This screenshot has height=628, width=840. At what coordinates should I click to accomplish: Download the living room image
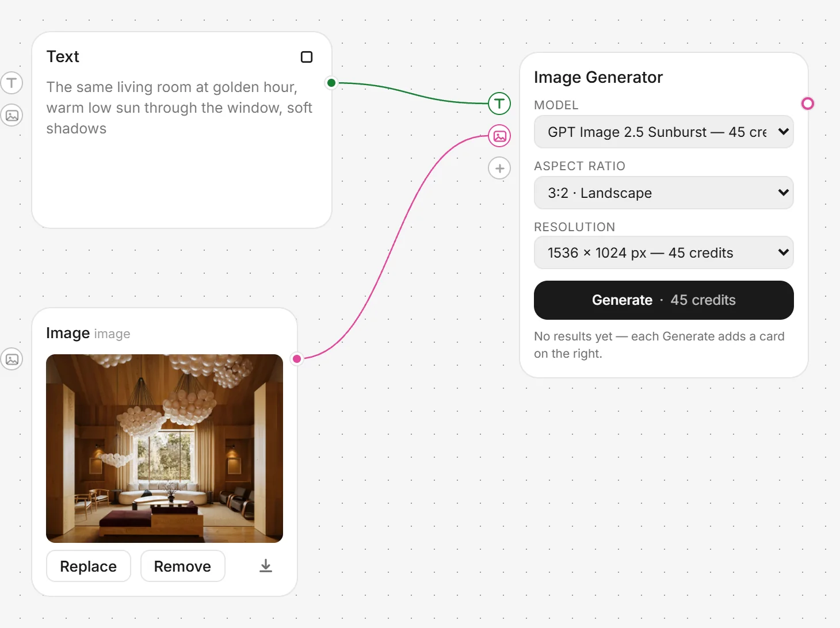tap(266, 566)
